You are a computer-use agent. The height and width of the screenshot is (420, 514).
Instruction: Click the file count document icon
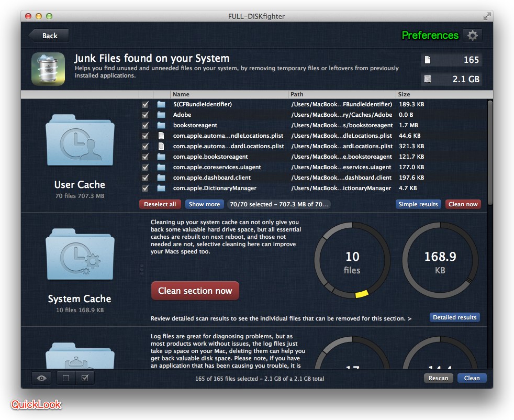428,60
